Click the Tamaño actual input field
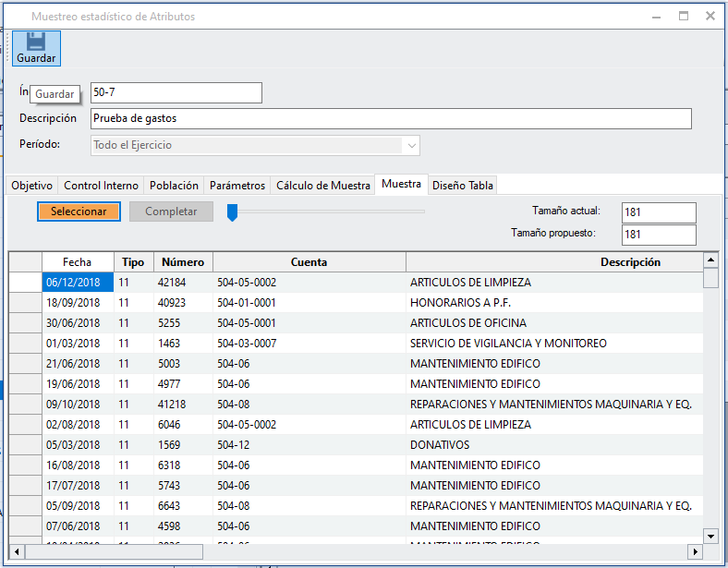Screen dimensions: 728x568 tap(658, 212)
